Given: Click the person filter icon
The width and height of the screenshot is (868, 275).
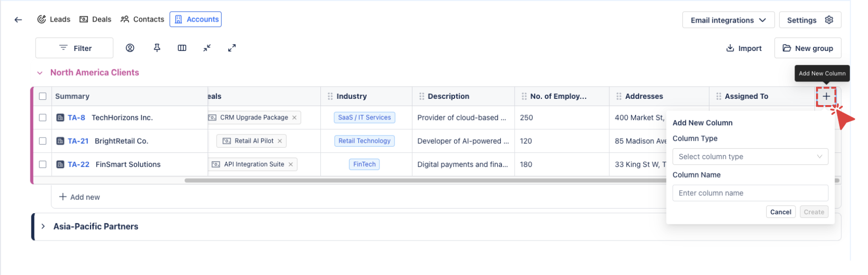Looking at the screenshot, I should (x=130, y=48).
